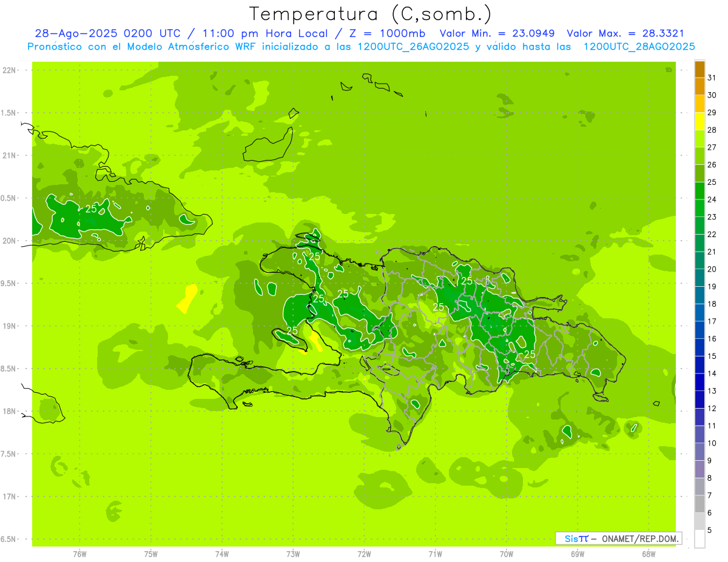Click the 25 contour label over Cuba
The image size is (728, 562).
(91, 209)
